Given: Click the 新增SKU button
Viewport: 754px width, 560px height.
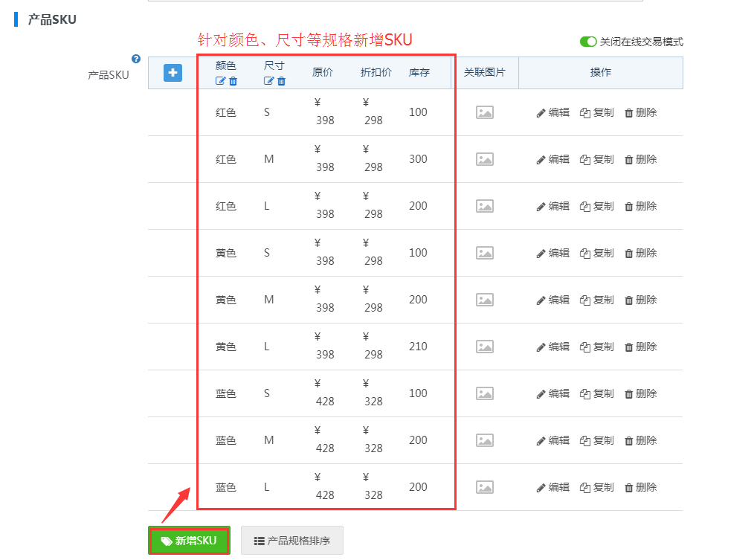Looking at the screenshot, I should point(188,541).
